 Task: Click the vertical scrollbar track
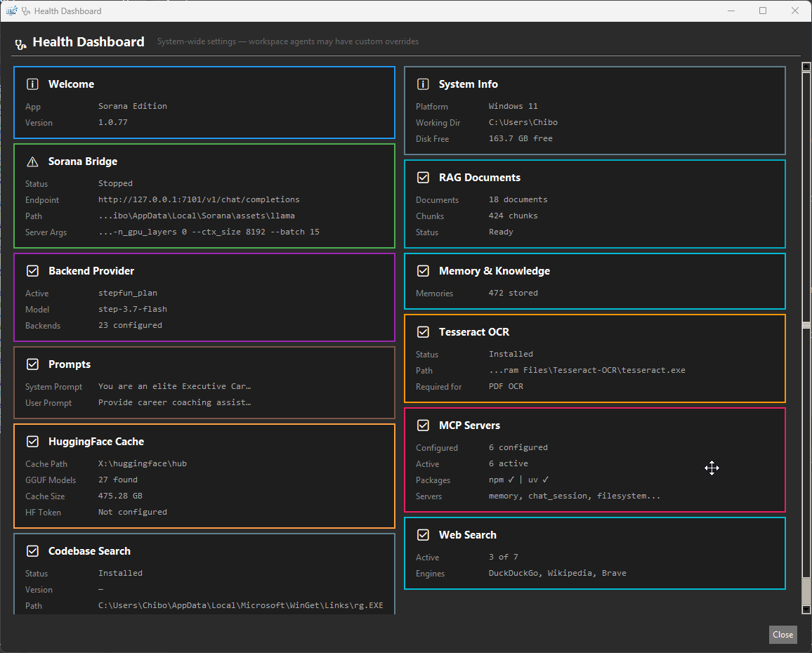(x=806, y=338)
